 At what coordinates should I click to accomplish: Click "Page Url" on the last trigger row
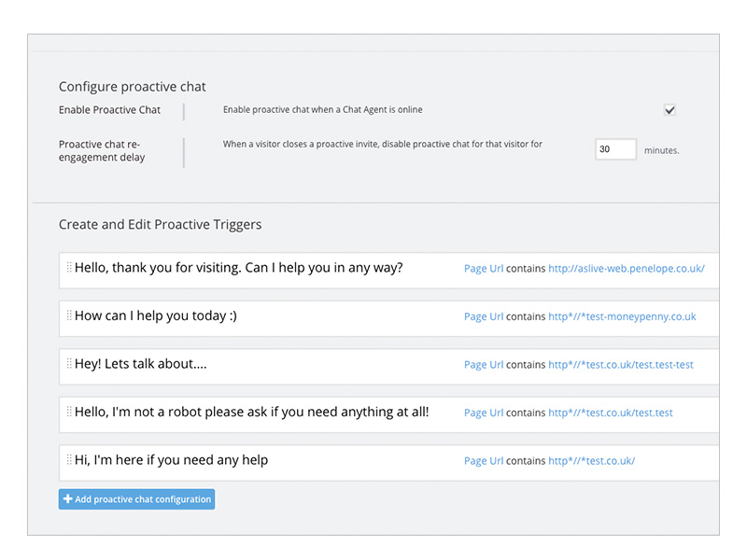(483, 460)
